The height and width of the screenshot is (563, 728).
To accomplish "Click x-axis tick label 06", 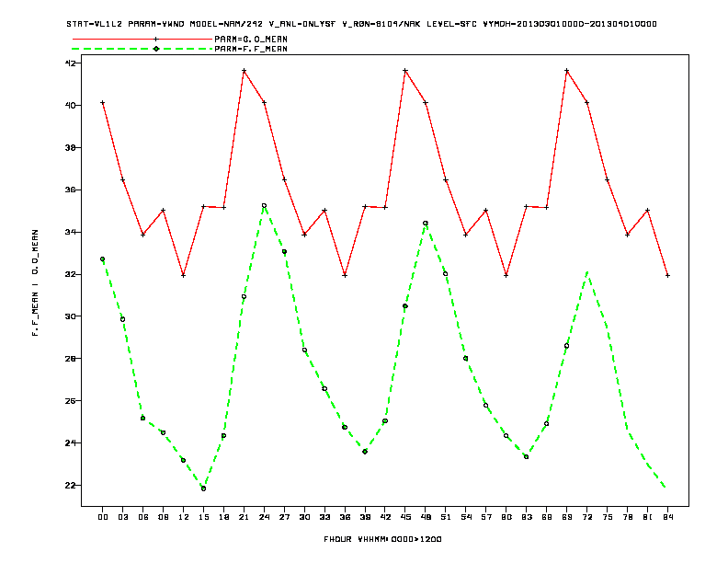I will [143, 517].
